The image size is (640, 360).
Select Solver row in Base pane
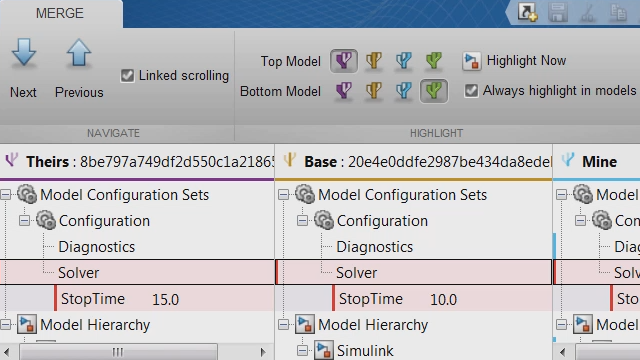point(414,272)
